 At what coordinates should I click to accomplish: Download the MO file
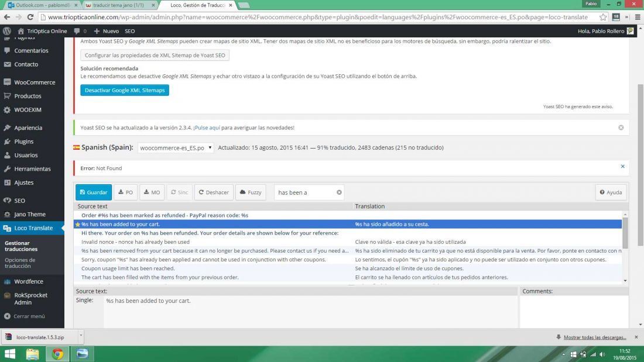point(152,192)
